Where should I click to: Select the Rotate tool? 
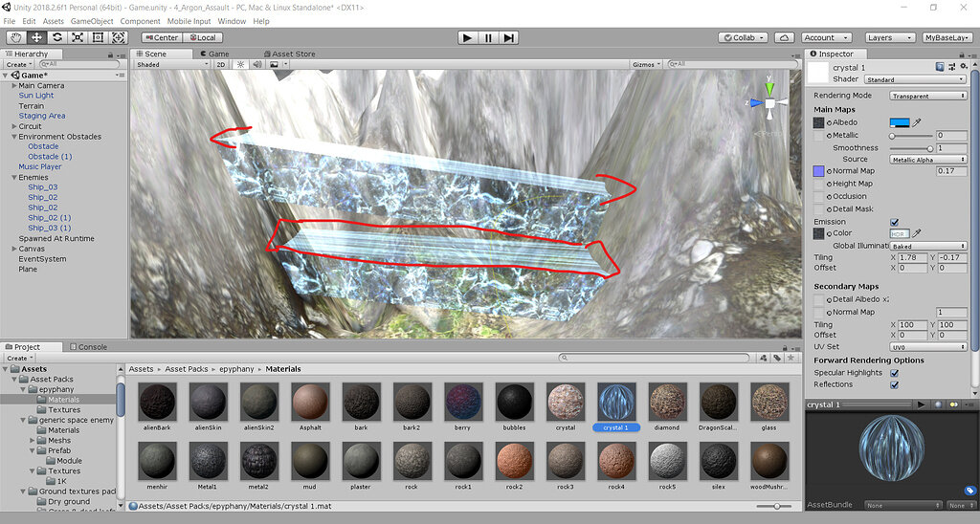(x=56, y=37)
